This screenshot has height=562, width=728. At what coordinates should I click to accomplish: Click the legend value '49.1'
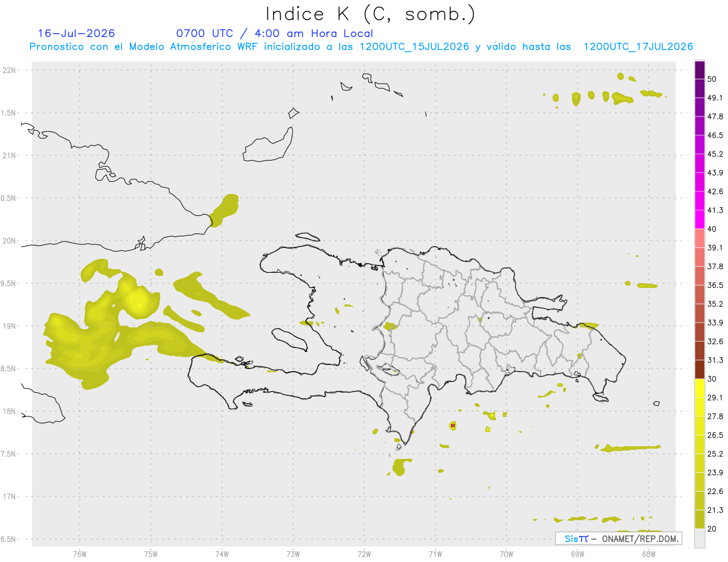715,98
